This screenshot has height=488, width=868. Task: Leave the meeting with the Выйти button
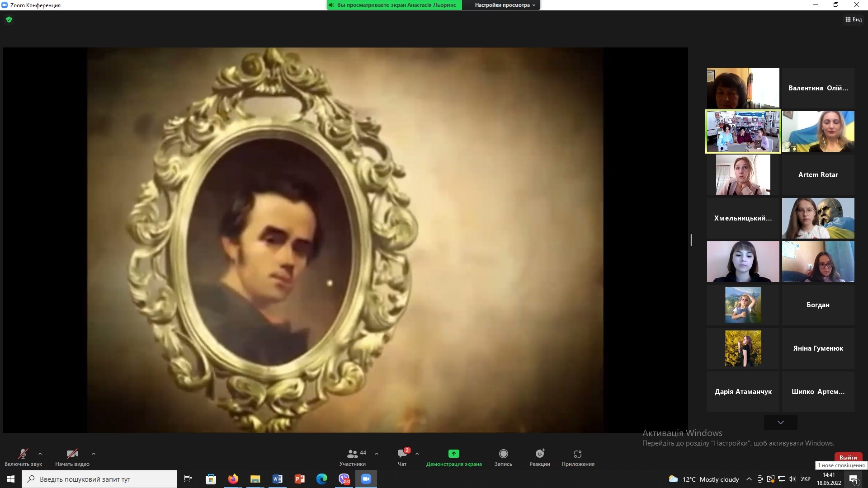click(848, 457)
